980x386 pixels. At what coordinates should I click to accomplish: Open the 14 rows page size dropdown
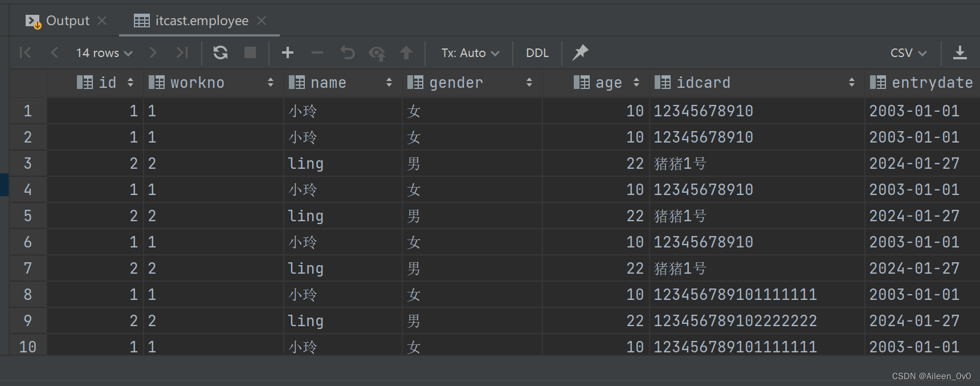click(104, 53)
